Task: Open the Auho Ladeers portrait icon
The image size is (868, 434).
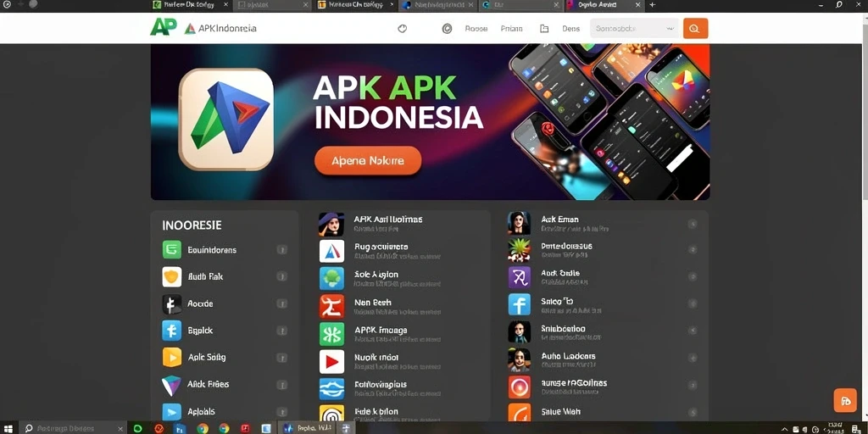Action: pos(520,359)
